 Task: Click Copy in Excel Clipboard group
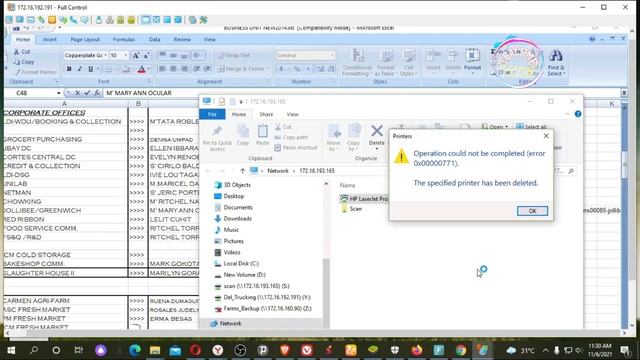click(24, 62)
